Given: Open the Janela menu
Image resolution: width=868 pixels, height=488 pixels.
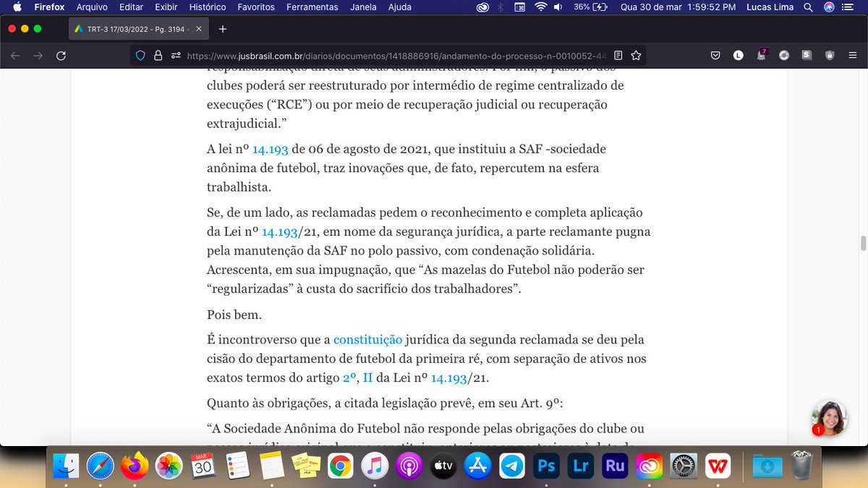Looking at the screenshot, I should click(363, 7).
